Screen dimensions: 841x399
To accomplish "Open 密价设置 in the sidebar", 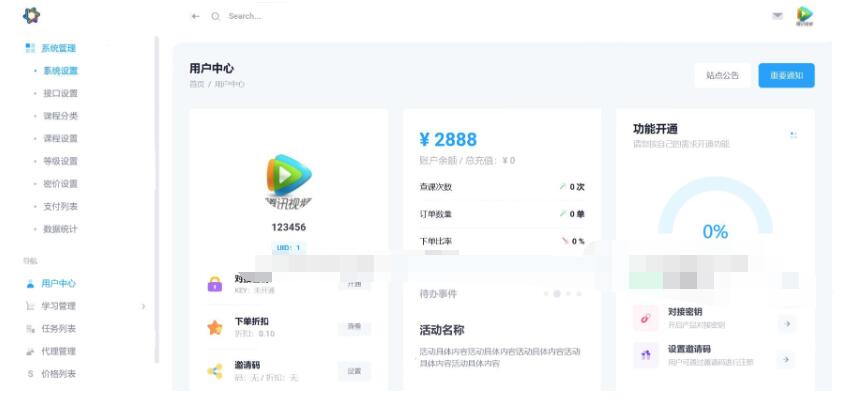I will (60, 183).
